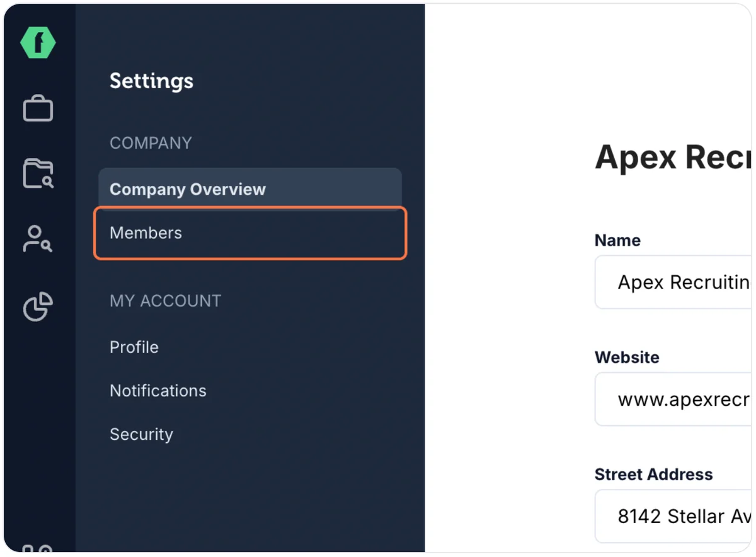Open the briefcase jobs icon
The image size is (756, 557).
coord(38,108)
